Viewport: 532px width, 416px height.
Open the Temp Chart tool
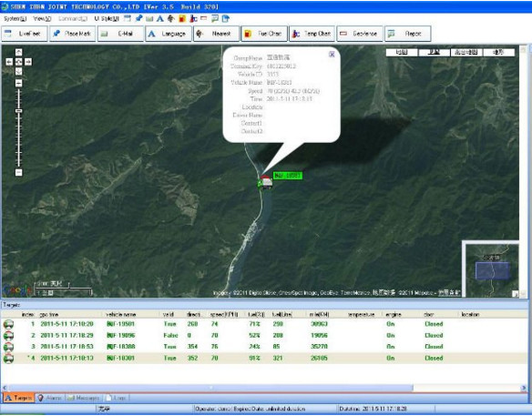(312, 34)
